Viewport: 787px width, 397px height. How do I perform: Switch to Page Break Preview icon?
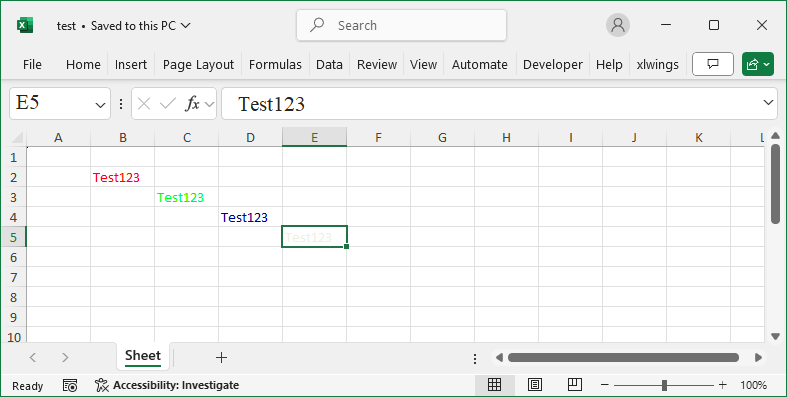click(575, 385)
